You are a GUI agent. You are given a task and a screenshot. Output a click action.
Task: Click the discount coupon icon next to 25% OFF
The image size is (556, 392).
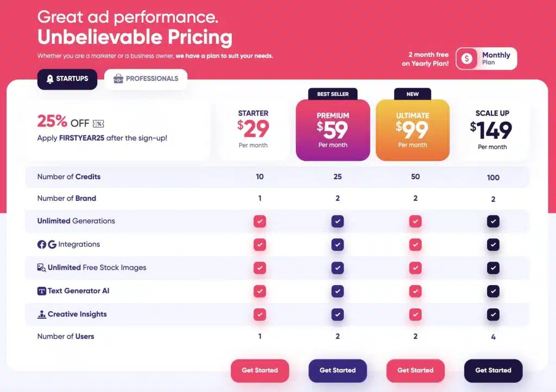[98, 124]
